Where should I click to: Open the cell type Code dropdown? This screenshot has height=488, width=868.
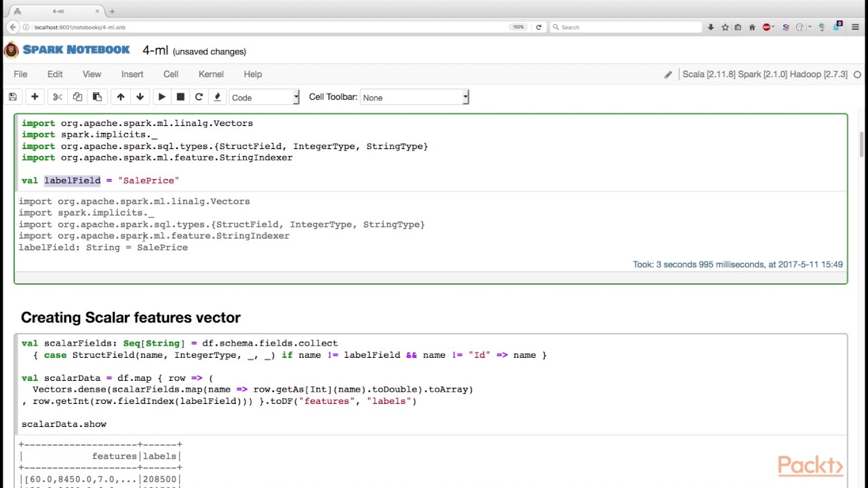click(264, 98)
